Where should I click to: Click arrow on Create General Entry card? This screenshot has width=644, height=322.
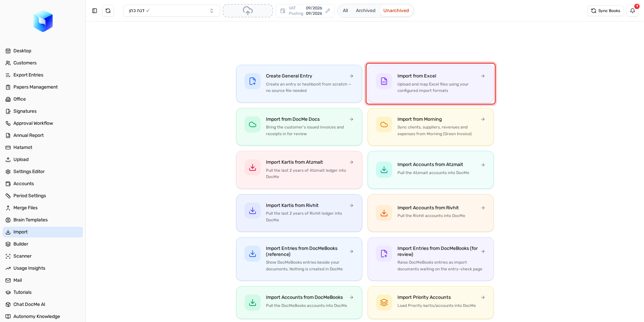(x=351, y=76)
